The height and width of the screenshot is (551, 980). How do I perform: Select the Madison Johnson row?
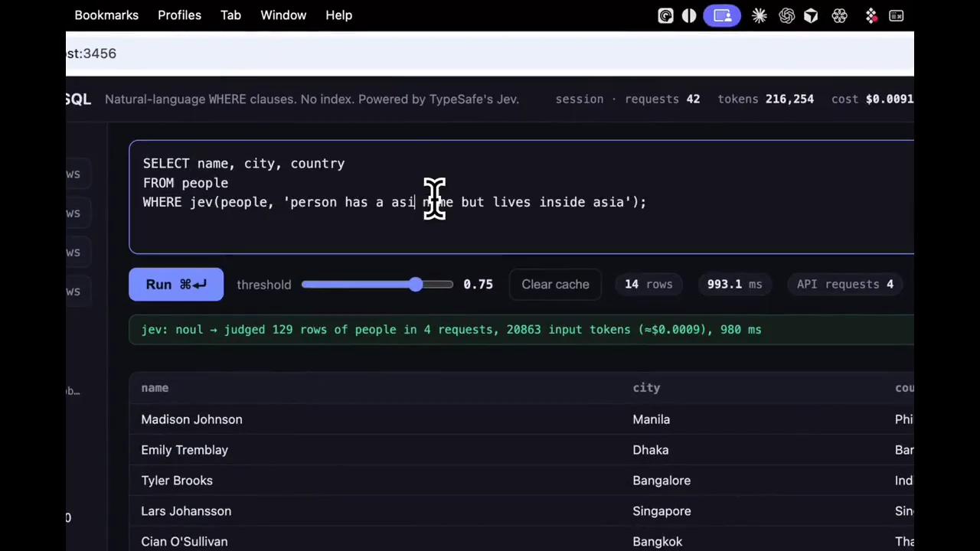point(521,419)
